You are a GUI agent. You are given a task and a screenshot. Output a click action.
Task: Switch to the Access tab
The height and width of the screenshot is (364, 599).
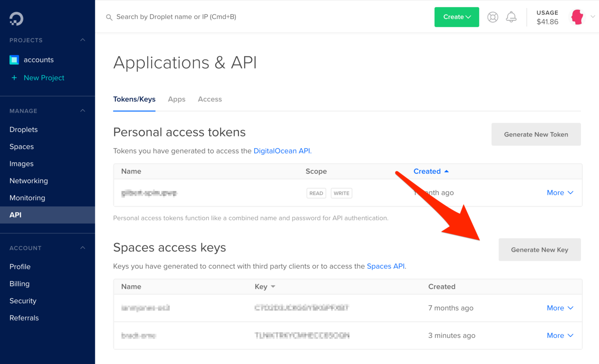pyautogui.click(x=210, y=99)
